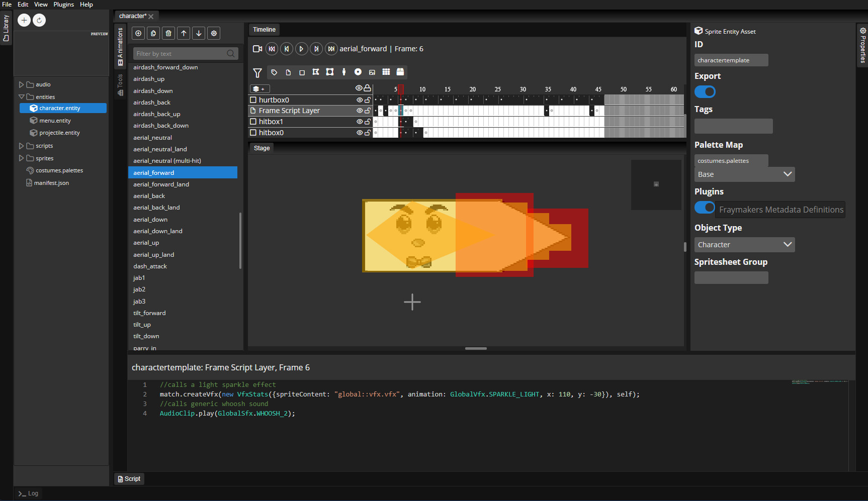Disable the Export toggle in Properties
The height and width of the screenshot is (501, 868).
click(705, 91)
